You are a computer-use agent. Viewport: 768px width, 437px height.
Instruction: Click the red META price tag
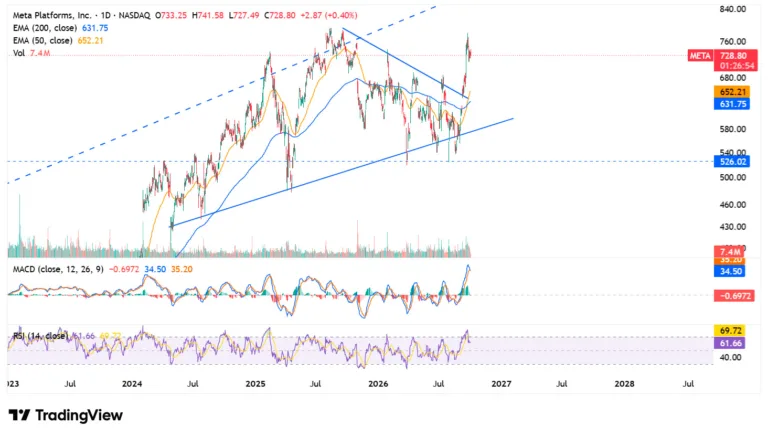click(700, 56)
